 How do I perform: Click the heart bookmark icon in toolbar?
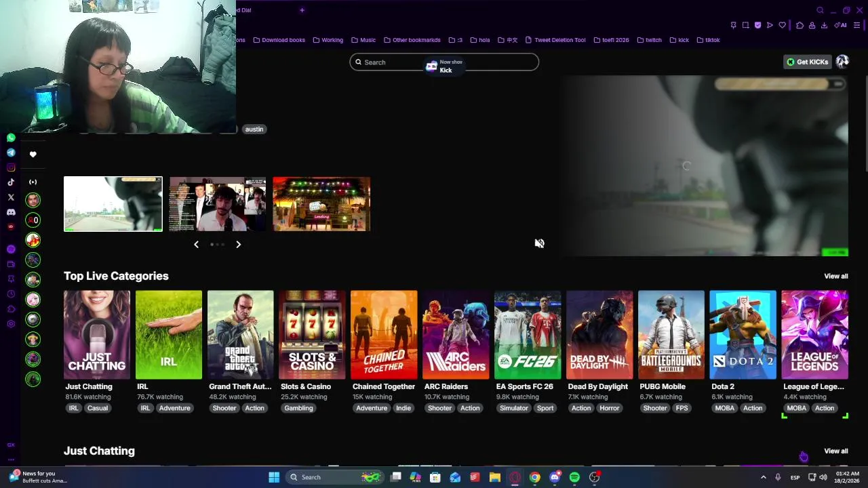pos(782,25)
